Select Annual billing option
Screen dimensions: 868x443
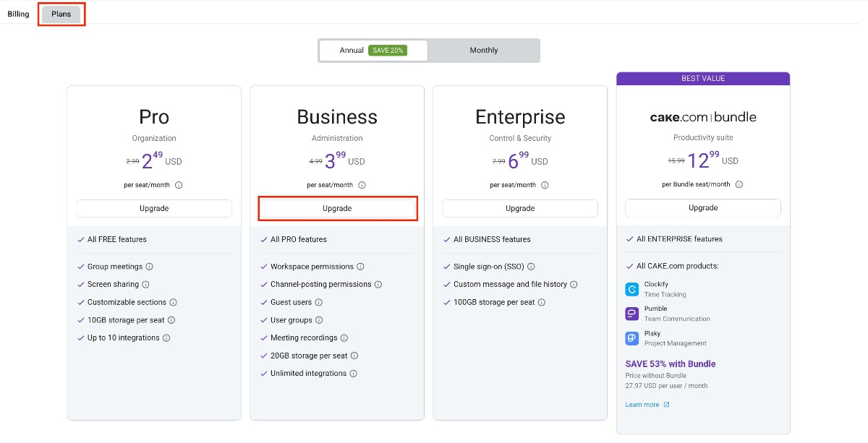pyautogui.click(x=373, y=51)
